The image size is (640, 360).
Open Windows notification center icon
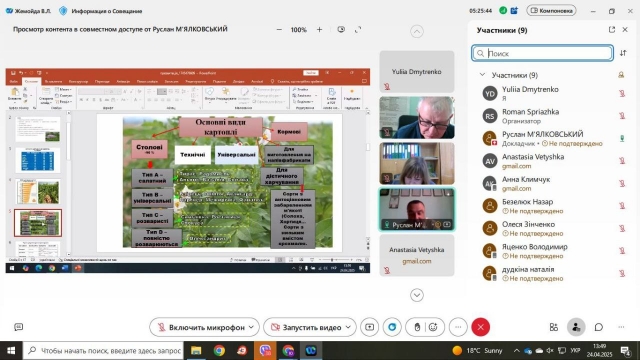click(625, 351)
